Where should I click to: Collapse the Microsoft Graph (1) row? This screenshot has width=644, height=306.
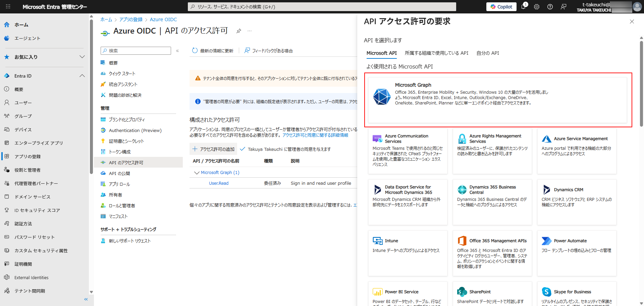click(197, 173)
